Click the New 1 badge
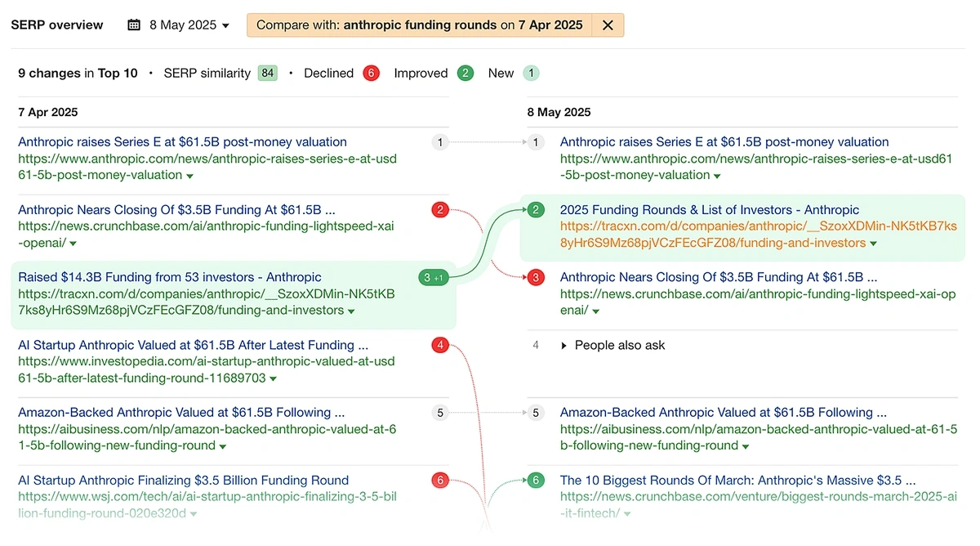Image resolution: width=980 pixels, height=546 pixels. (532, 73)
